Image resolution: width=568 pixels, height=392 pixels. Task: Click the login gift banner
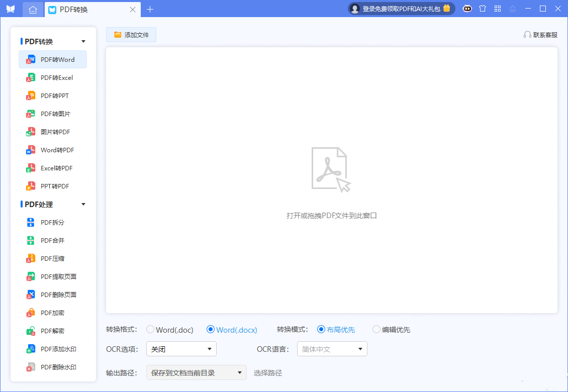coord(401,9)
